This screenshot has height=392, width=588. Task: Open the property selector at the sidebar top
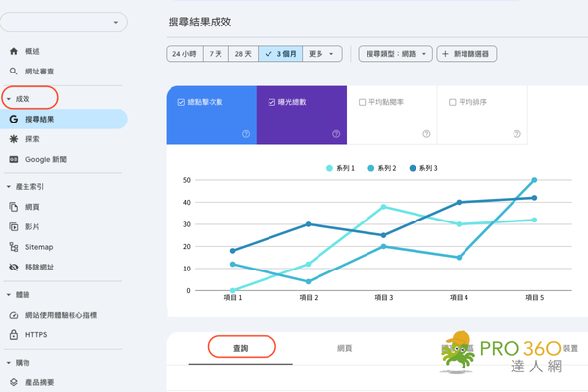[x=65, y=21]
